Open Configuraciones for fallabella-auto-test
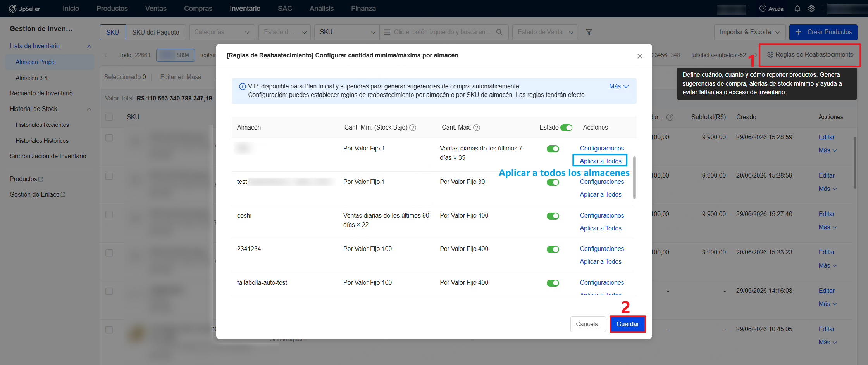This screenshot has width=868, height=365. click(x=602, y=282)
